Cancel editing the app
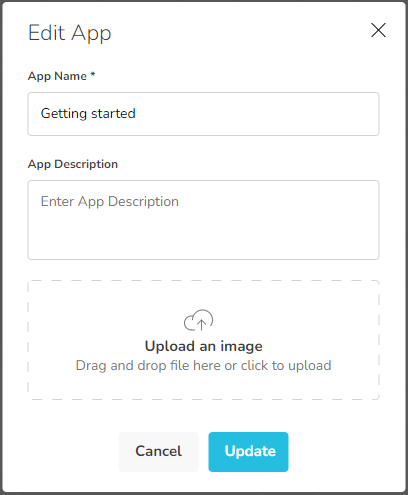Screen dimensions: 408x495 coord(158,452)
